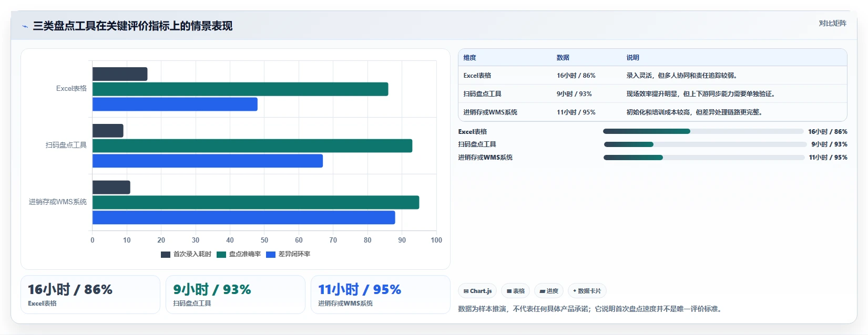This screenshot has height=335, width=868.
Task: Open the 9小时 / 93% 扫码盘点工具 card
Action: 236,295
